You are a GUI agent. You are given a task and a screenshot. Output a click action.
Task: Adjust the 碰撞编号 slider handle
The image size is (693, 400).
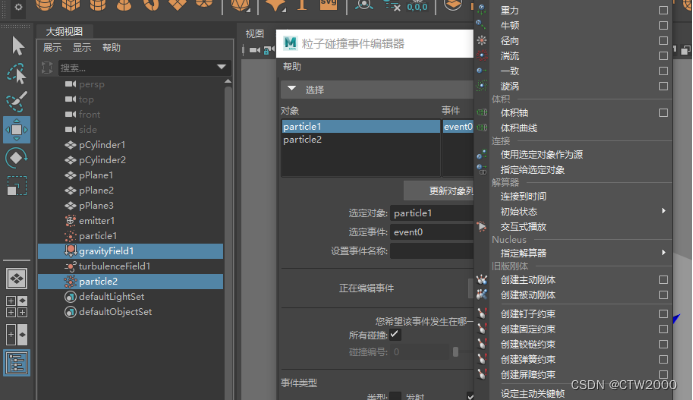coord(456,352)
